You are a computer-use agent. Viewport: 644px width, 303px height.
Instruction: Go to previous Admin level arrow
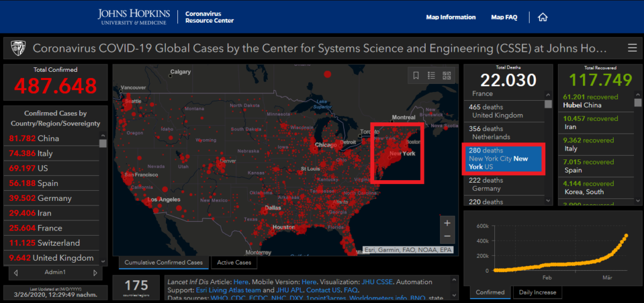16,273
